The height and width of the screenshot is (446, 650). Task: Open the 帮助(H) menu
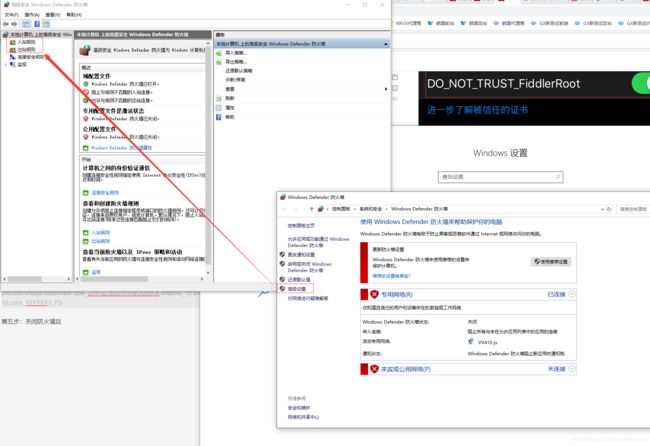coord(74,15)
